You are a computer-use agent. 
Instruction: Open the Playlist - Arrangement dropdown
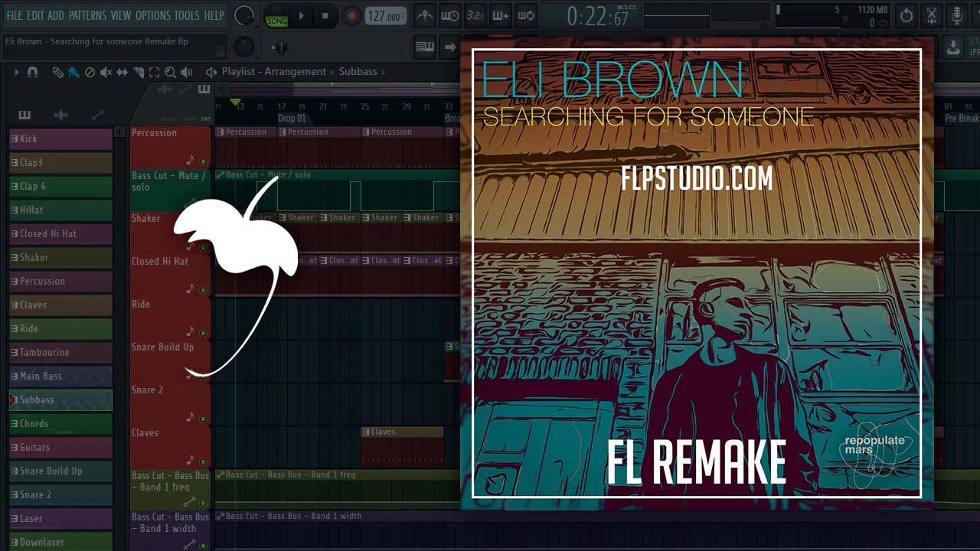click(274, 72)
